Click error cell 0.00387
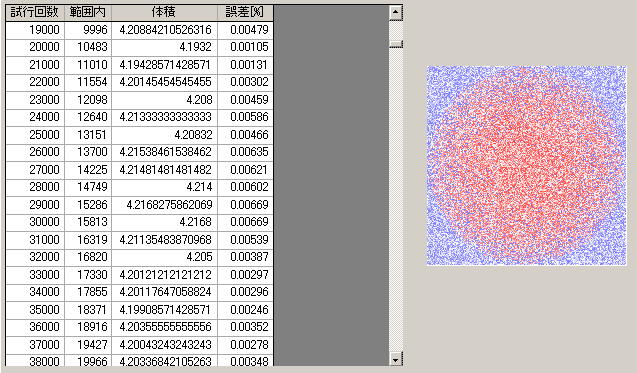This screenshot has height=373, width=637. (245, 257)
